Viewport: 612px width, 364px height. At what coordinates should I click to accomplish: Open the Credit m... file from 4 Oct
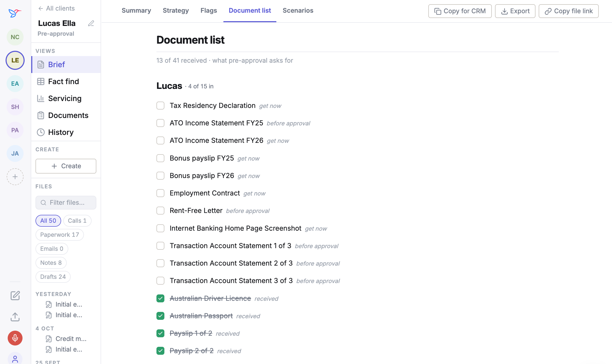click(x=66, y=339)
